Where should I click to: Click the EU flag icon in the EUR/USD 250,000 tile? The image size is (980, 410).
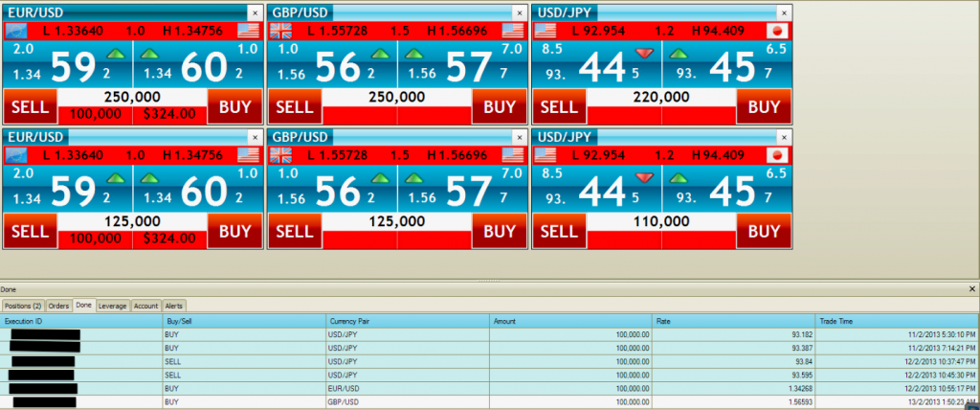pos(16,31)
